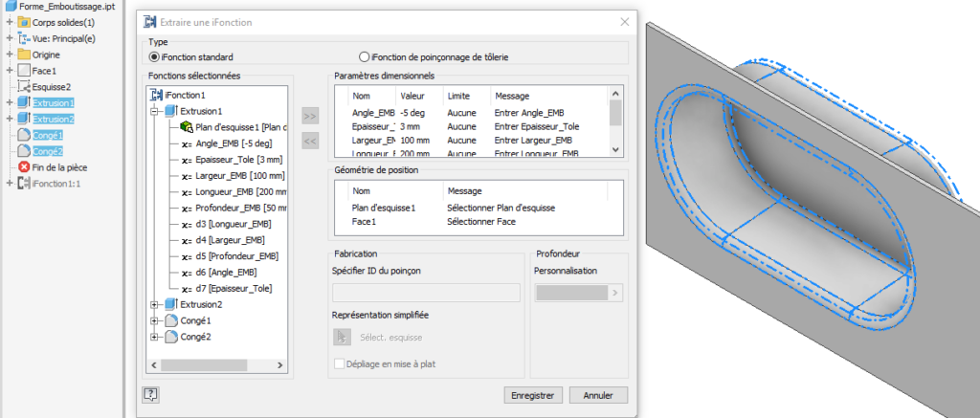This screenshot has width=980, height=418.
Task: Click Face1 row in Géométrie de position
Action: point(479,221)
